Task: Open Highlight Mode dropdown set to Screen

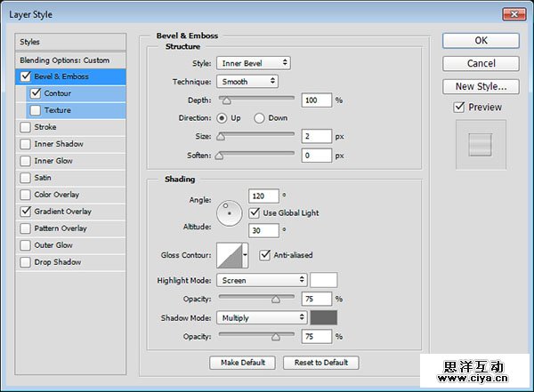Action: pos(263,280)
